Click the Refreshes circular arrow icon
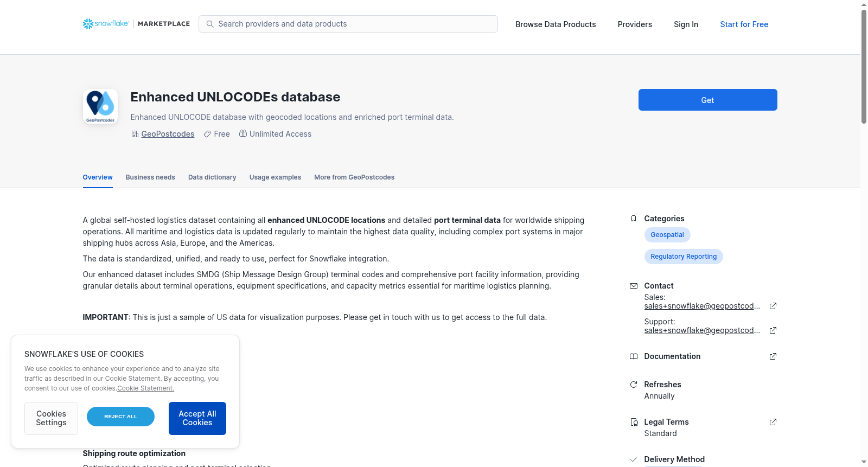868x467 pixels. click(634, 385)
